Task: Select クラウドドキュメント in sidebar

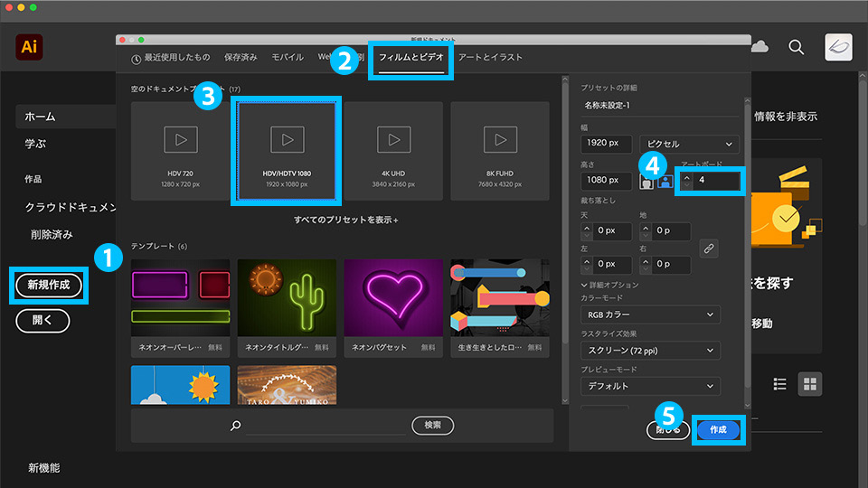Action: pos(71,207)
